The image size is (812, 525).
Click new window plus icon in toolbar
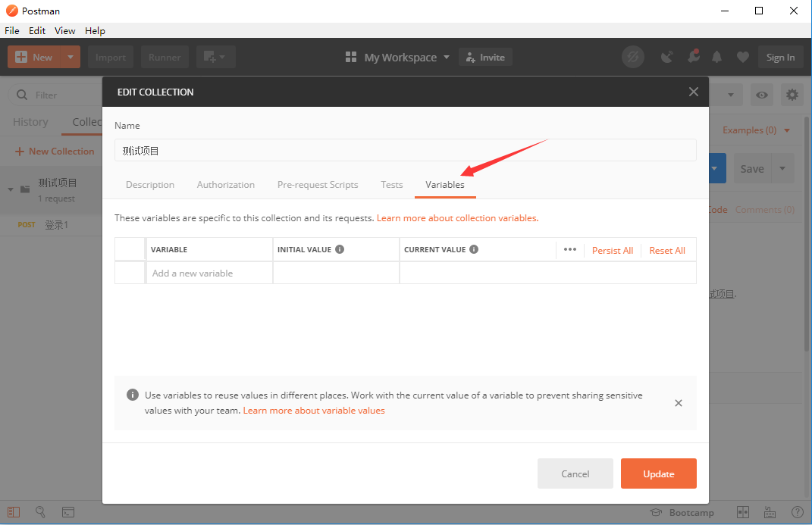[215, 57]
